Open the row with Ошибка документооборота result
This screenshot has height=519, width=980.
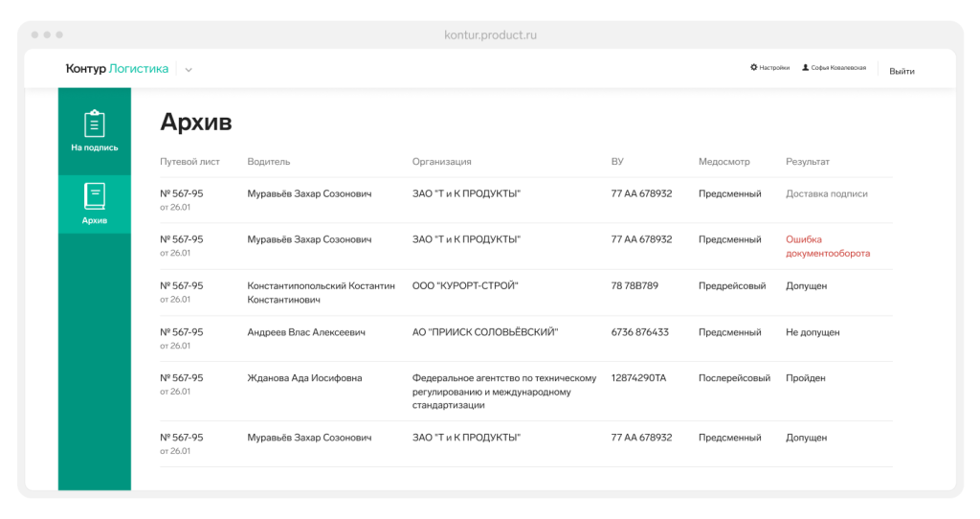[x=827, y=246]
